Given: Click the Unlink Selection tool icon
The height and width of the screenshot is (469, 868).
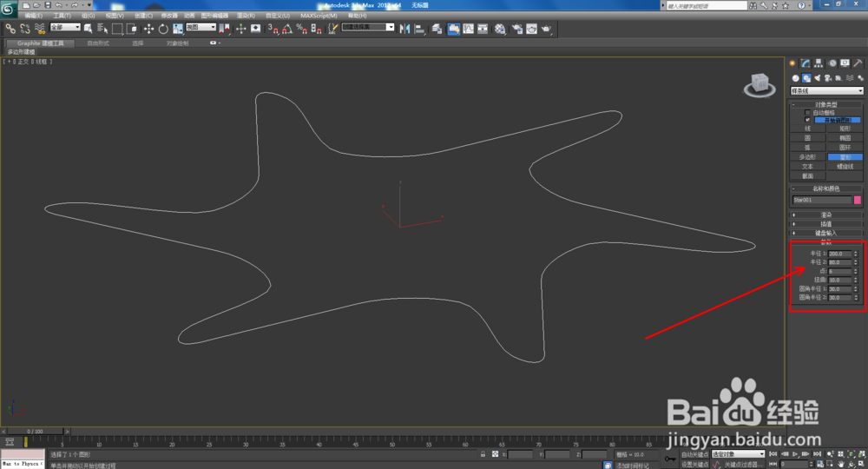Looking at the screenshot, I should coord(25,29).
